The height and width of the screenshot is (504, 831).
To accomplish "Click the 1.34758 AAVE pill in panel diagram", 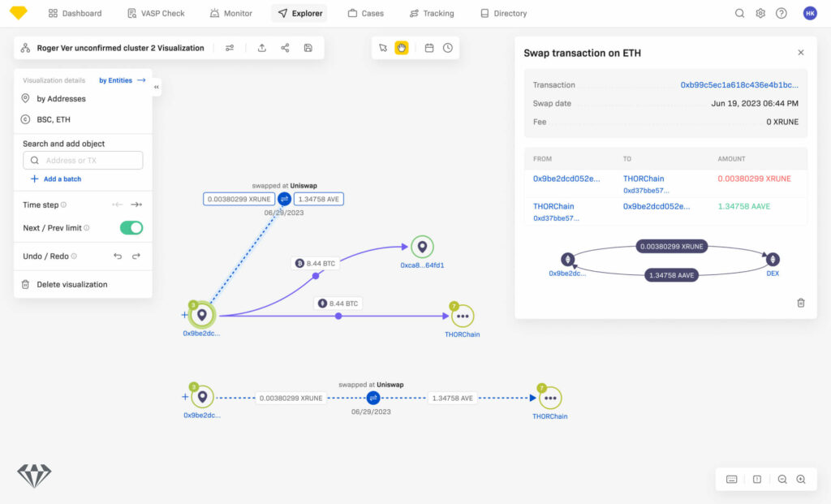I will (x=671, y=275).
